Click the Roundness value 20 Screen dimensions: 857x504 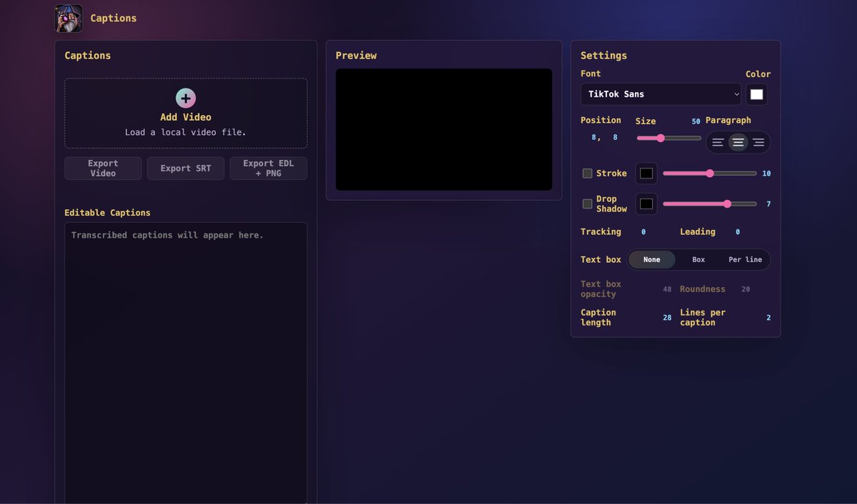pyautogui.click(x=746, y=289)
